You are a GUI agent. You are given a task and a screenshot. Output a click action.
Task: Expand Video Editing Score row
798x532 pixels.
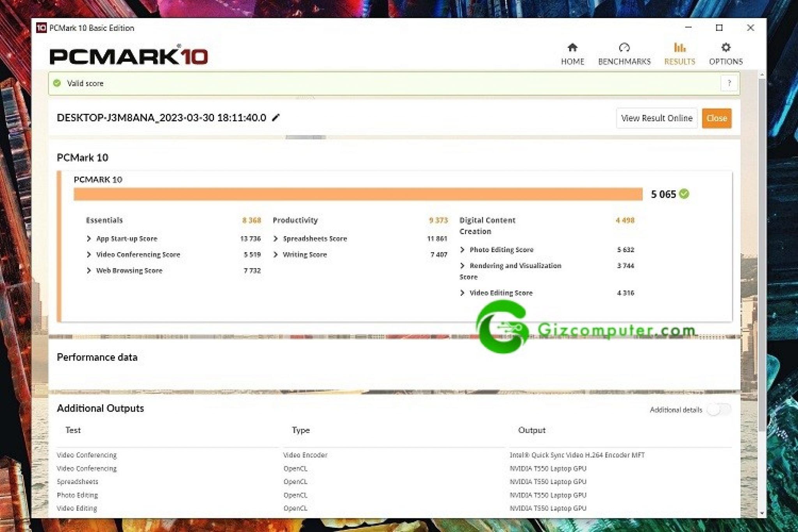point(463,293)
